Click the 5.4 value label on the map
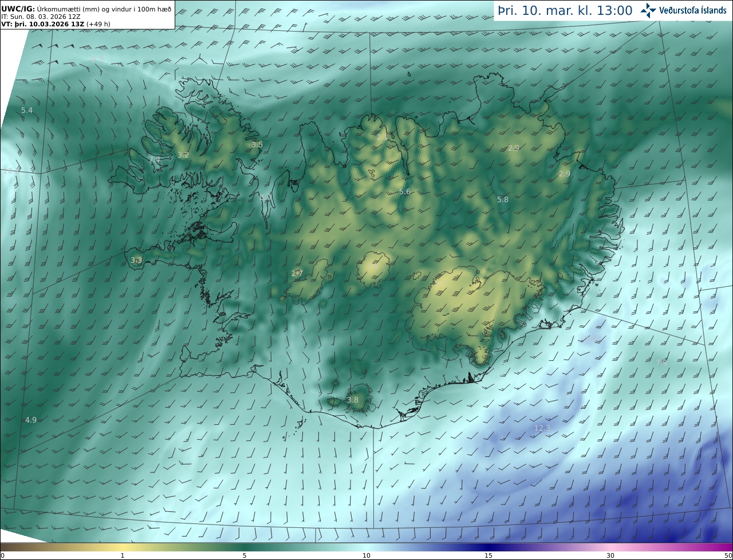The image size is (733, 560). tap(27, 110)
